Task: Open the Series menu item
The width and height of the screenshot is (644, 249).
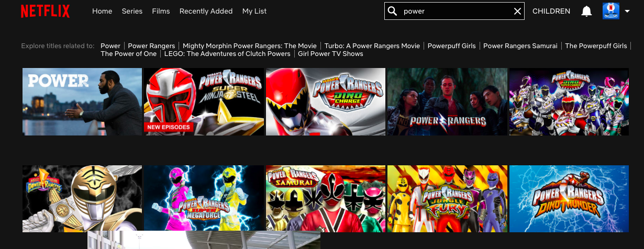Action: coord(132,11)
